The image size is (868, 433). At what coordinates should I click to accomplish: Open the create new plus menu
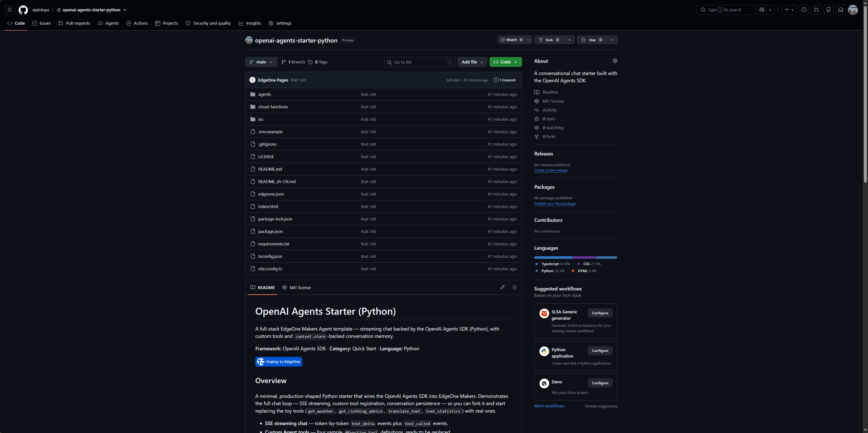point(789,10)
